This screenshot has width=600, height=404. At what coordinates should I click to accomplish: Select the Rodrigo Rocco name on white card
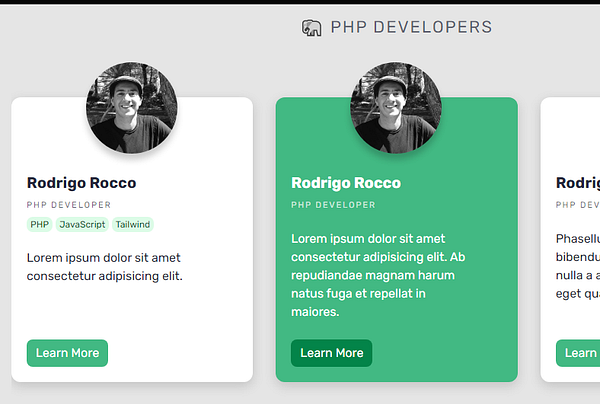(x=81, y=183)
